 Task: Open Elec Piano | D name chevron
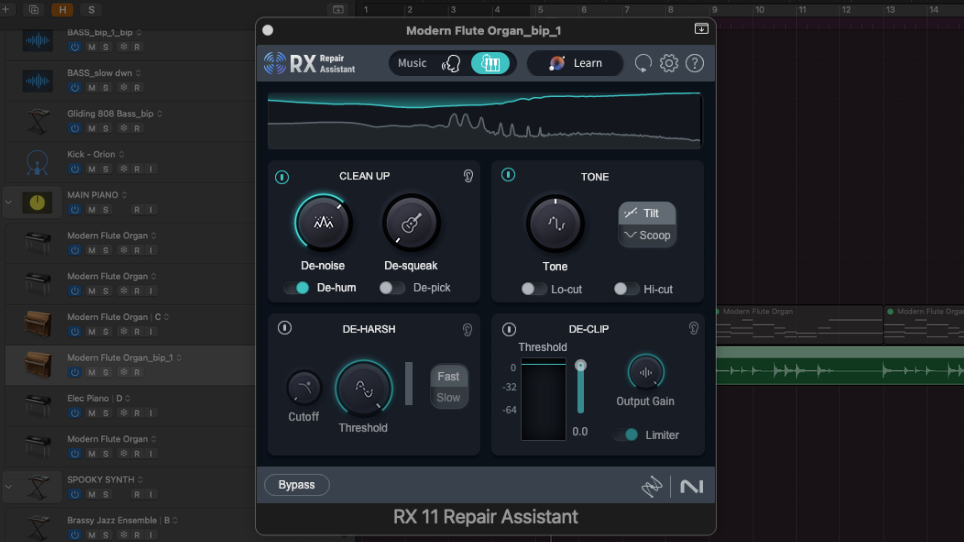point(128,398)
